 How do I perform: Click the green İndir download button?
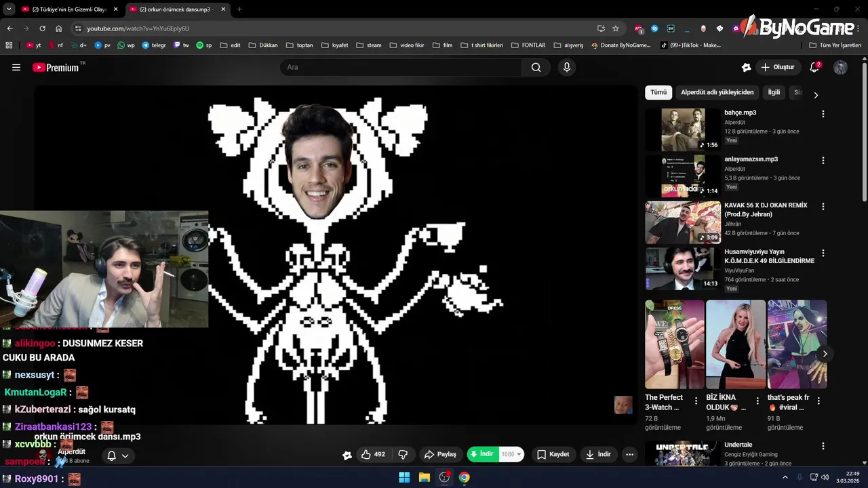pyautogui.click(x=482, y=454)
